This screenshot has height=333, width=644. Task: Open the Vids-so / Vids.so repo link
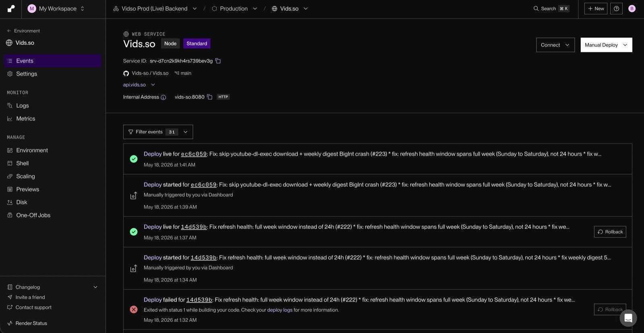[x=150, y=73]
